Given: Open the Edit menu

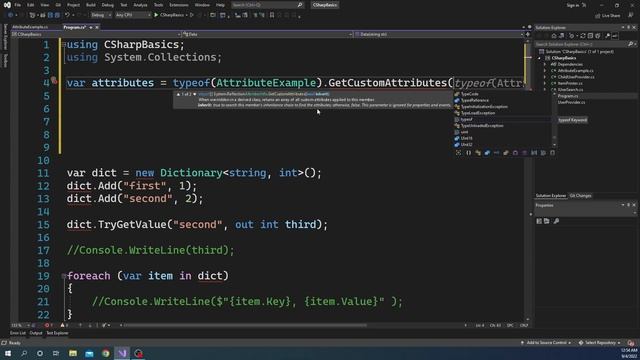Looking at the screenshot, I should pyautogui.click(x=31, y=5).
